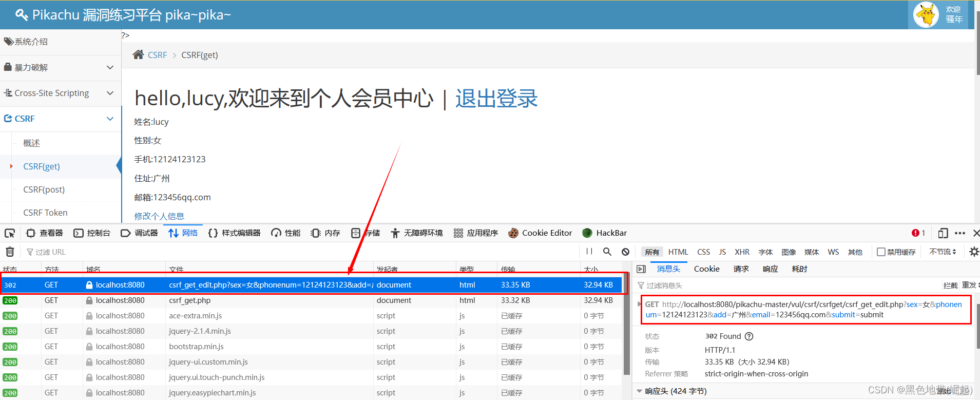The height and width of the screenshot is (400, 980).
Task: Open the 存储 storage panel
Action: [x=366, y=233]
